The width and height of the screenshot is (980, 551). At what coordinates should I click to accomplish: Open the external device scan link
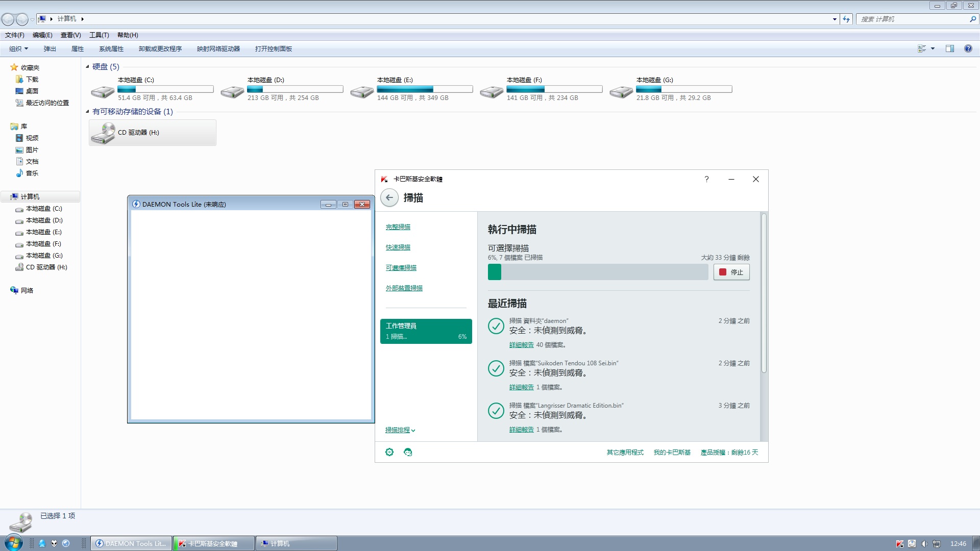pyautogui.click(x=404, y=288)
